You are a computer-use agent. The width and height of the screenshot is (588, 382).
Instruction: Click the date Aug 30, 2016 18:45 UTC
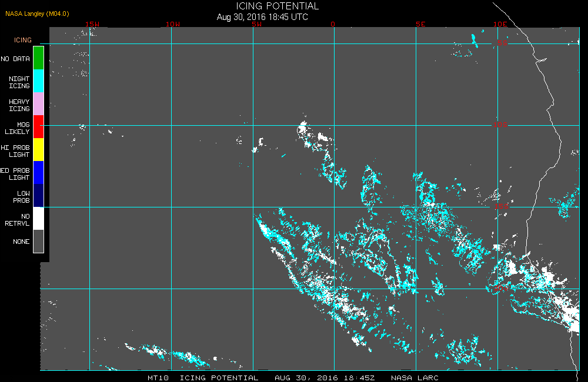coord(262,17)
